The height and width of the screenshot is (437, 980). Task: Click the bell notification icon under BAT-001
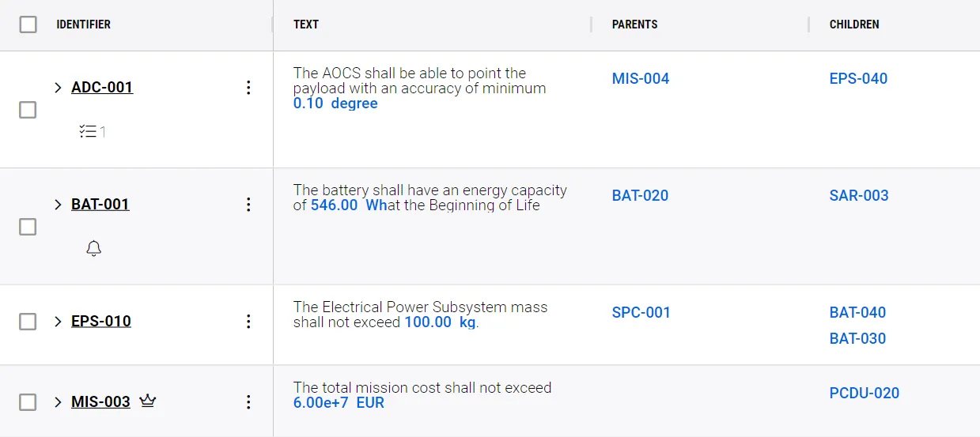pyautogui.click(x=93, y=249)
